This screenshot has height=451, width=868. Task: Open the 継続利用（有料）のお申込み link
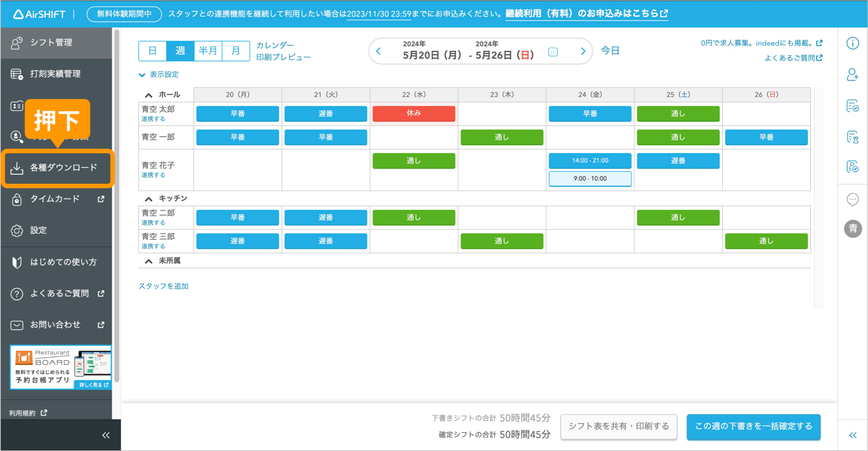point(587,14)
